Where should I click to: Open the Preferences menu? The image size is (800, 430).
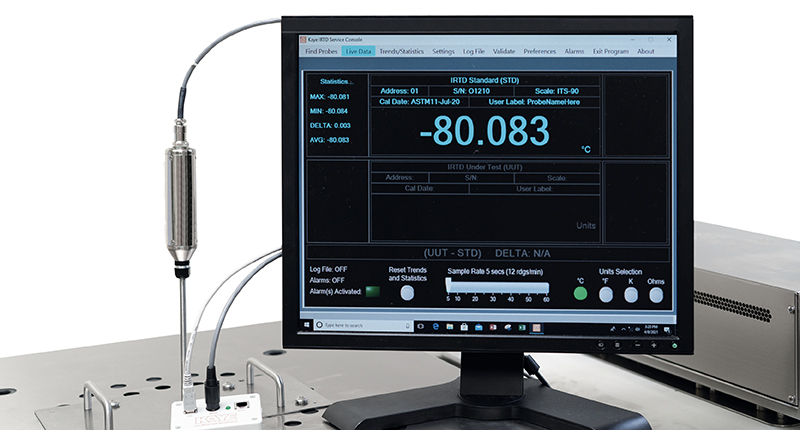tap(540, 50)
